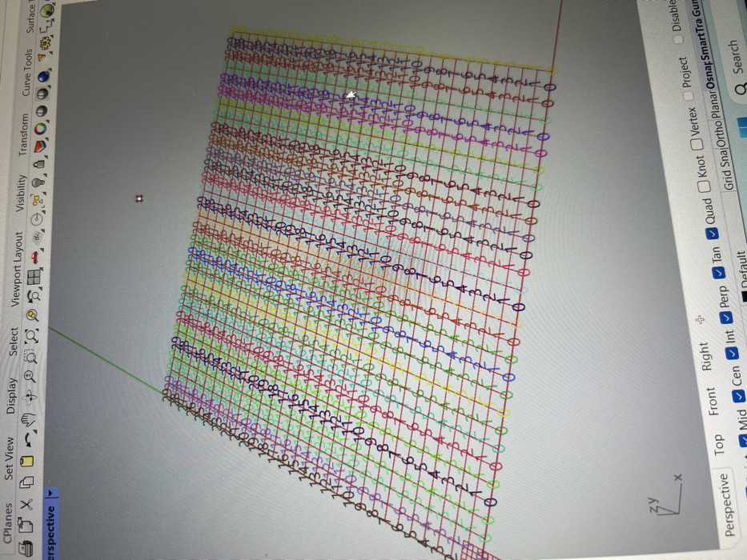The width and height of the screenshot is (747, 560).
Task: Click the Layers panel icon
Action: pyautogui.click(x=41, y=146)
